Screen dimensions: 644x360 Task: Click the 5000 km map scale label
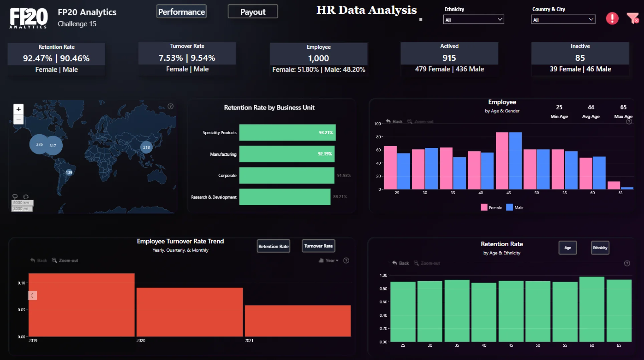(x=22, y=203)
